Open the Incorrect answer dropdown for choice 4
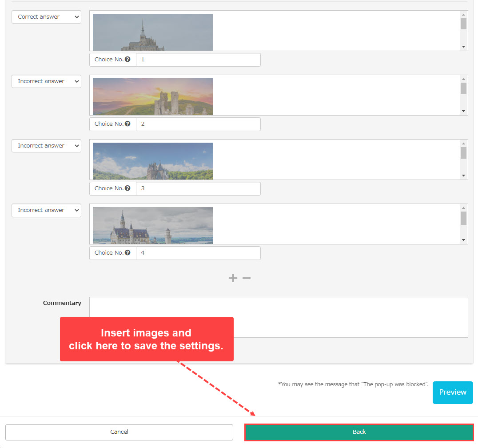The width and height of the screenshot is (478, 448). pos(46,210)
